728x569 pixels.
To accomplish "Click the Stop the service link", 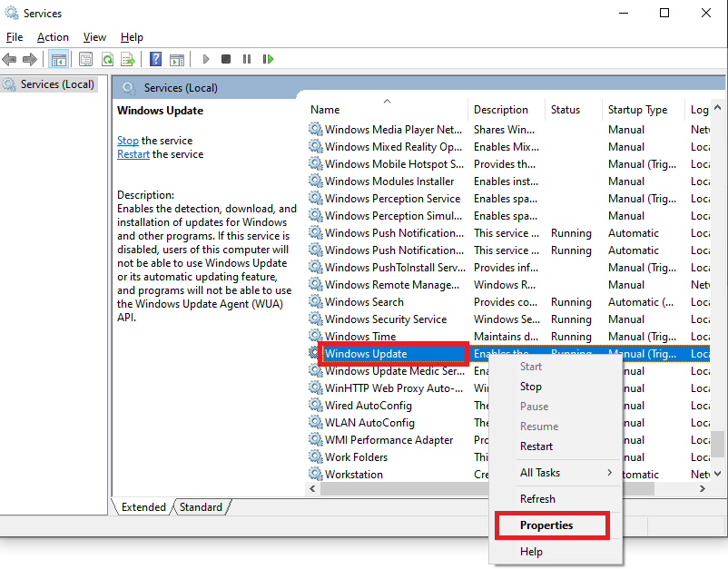I will point(128,141).
